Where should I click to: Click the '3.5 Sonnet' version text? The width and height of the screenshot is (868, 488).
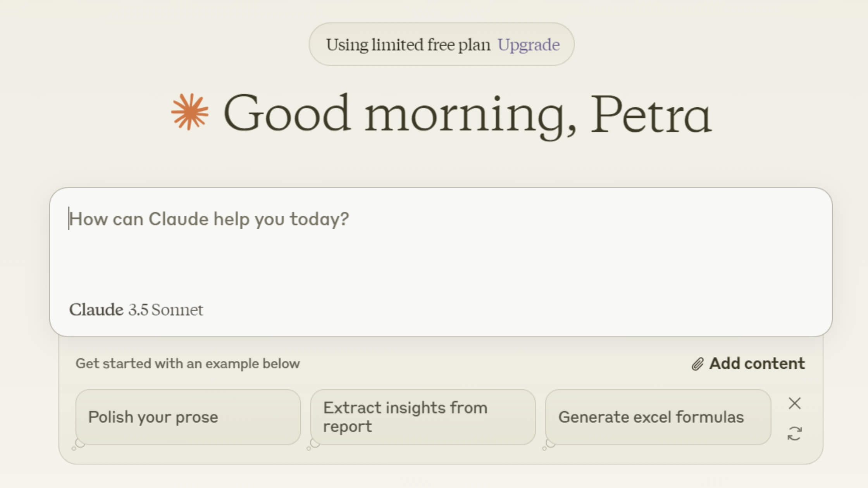point(166,310)
